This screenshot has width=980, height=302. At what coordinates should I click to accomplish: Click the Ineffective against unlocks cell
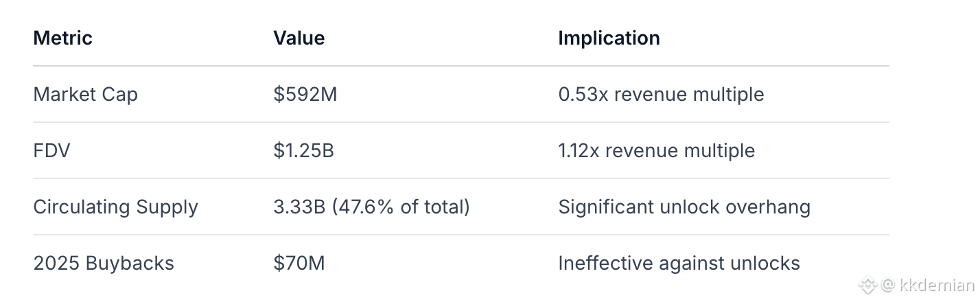679,263
